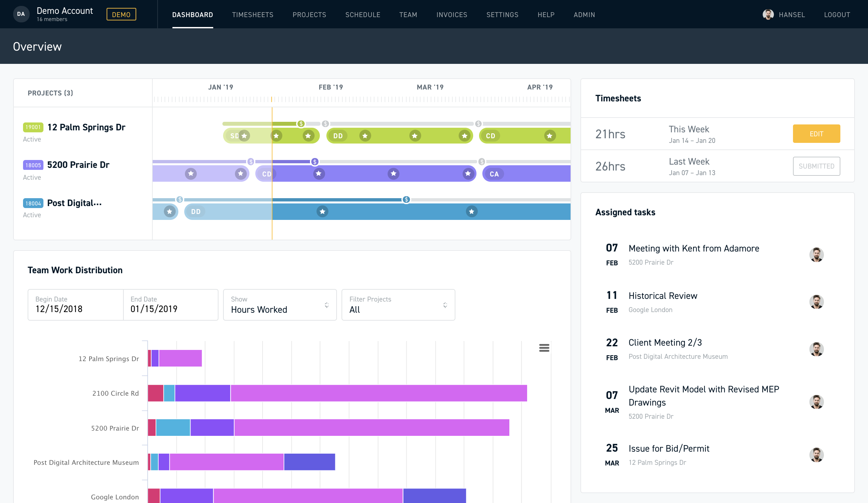Click assignee avatar for Historical Review task
This screenshot has width=868, height=503.
click(816, 302)
